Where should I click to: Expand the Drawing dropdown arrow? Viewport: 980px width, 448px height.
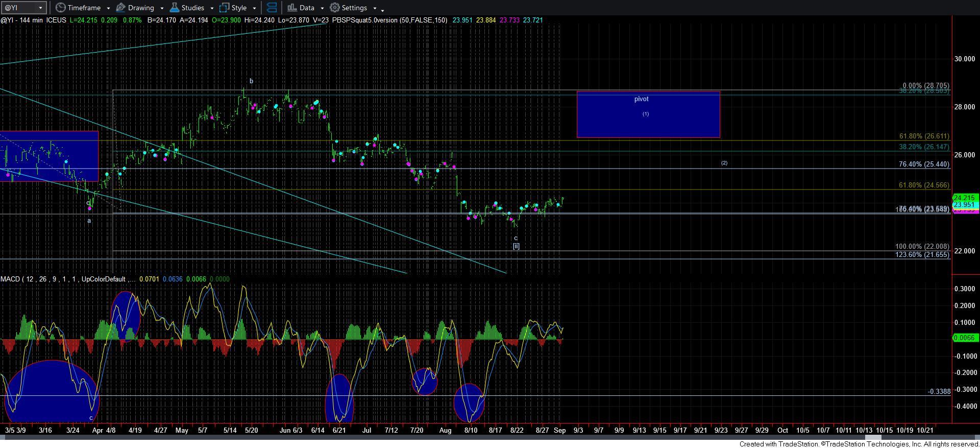tap(162, 9)
